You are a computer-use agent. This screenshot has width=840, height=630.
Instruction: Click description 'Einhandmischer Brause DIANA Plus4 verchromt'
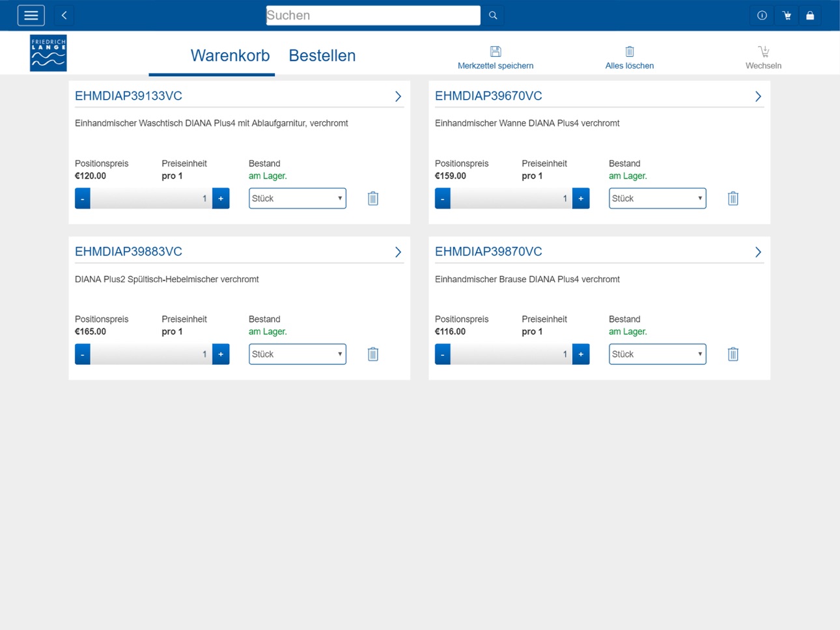click(527, 279)
